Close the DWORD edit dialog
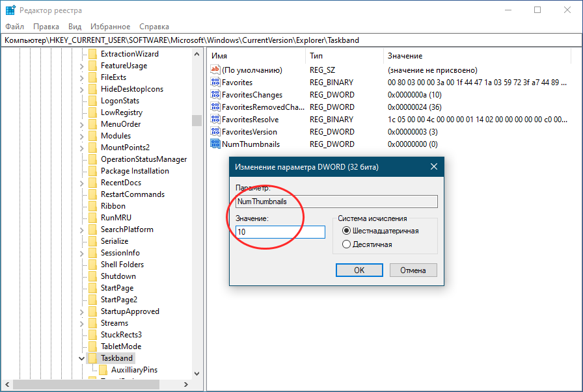Image resolution: width=583 pixels, height=392 pixels. 434,166
